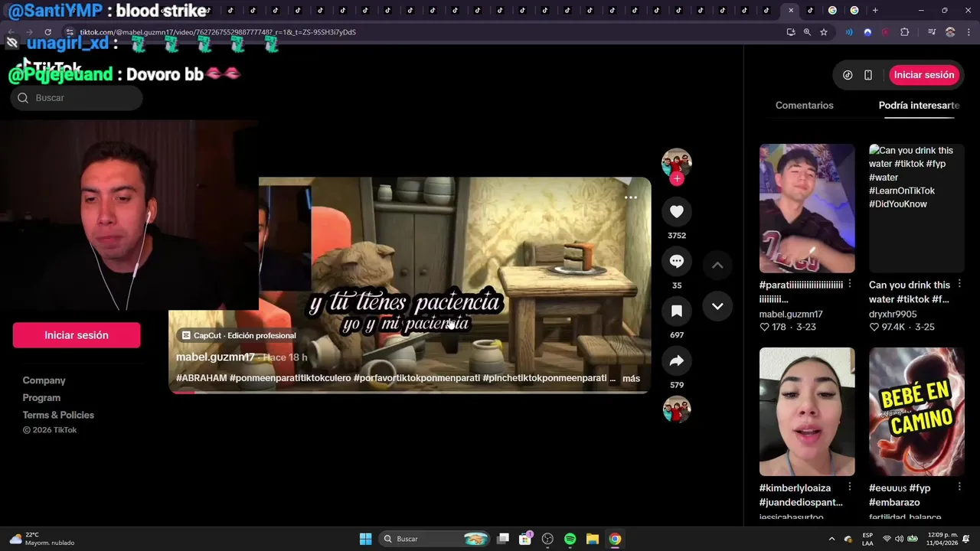Open options for Can you drink this water video
Screen dimensions: 980x551
pyautogui.click(x=959, y=284)
